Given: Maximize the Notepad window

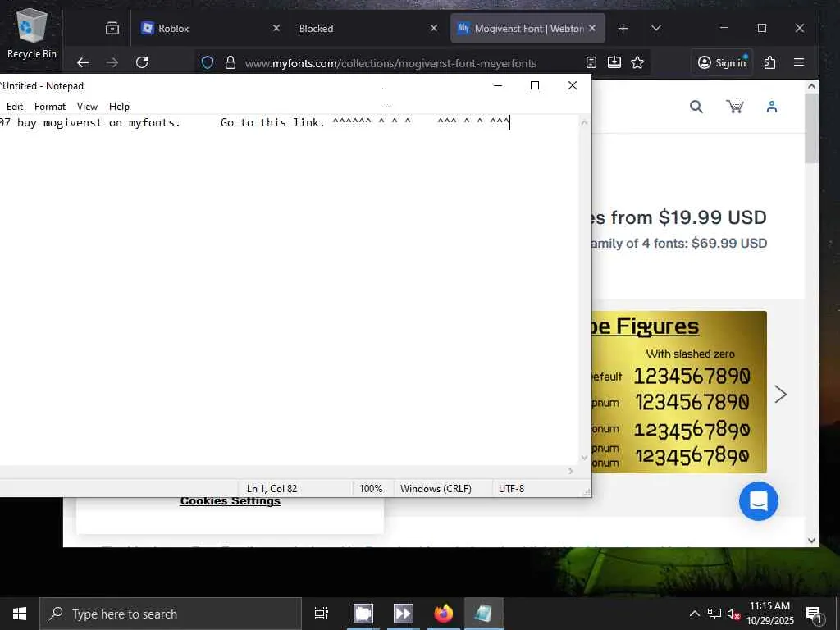Looking at the screenshot, I should (535, 85).
